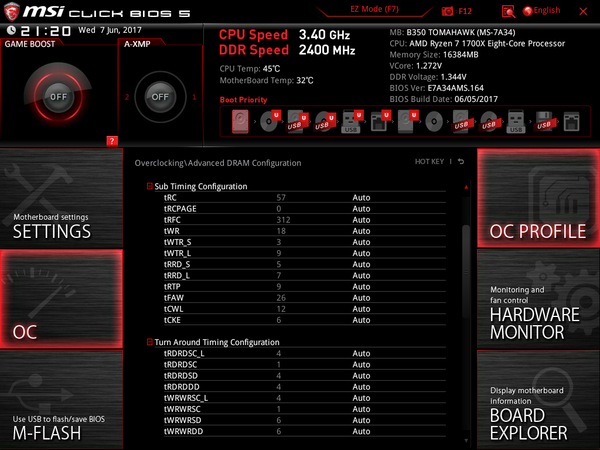Click the 21:20 system time display
Viewport: 600px width, 450px height.
pyautogui.click(x=46, y=31)
